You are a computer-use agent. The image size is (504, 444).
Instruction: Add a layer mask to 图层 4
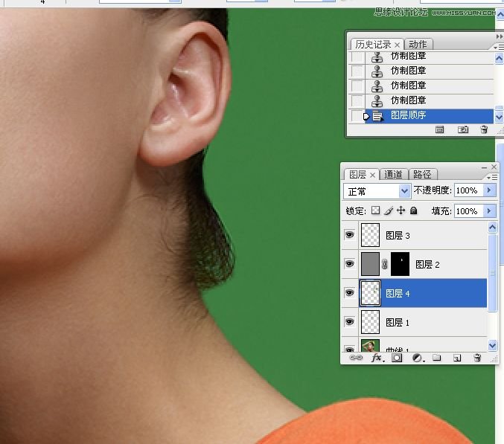[397, 358]
